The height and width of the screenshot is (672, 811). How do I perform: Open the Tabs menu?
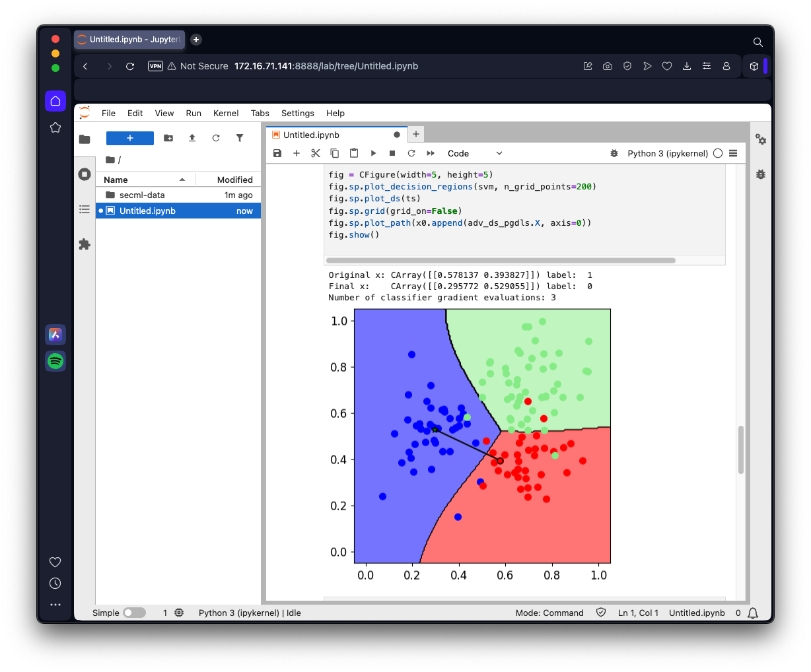(260, 113)
